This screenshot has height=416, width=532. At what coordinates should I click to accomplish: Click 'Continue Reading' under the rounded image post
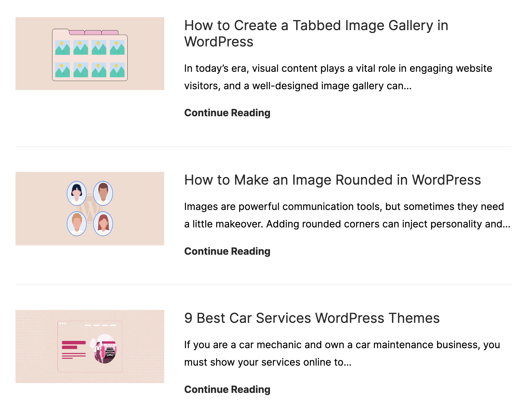(x=227, y=251)
